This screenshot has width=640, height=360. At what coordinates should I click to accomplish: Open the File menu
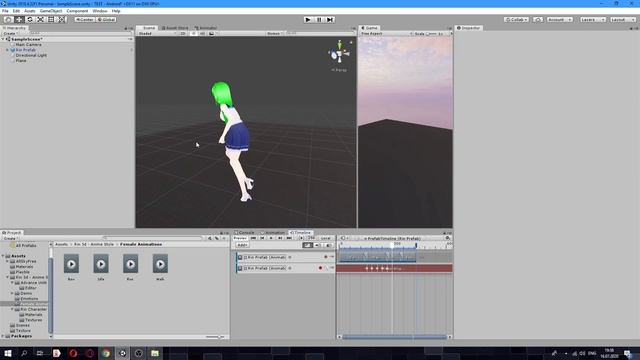[5, 11]
